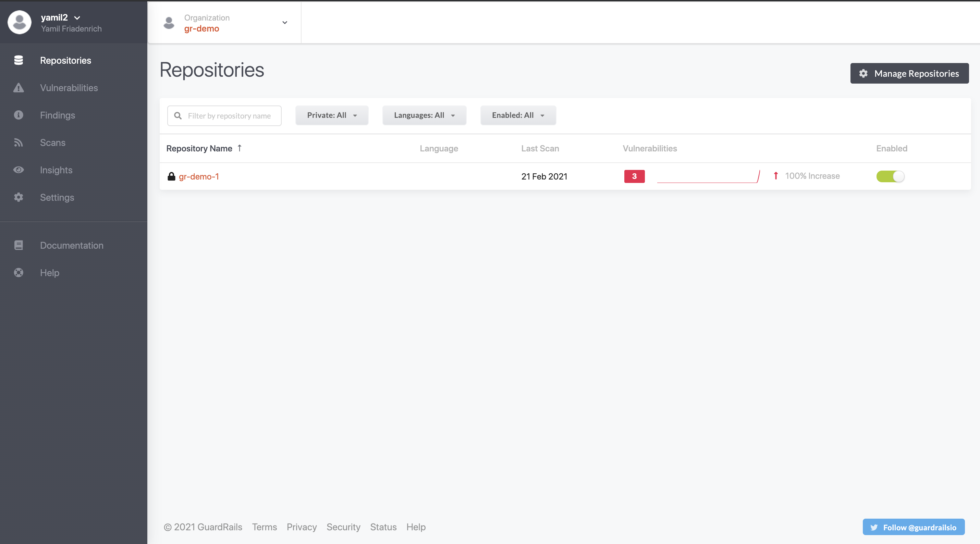The height and width of the screenshot is (544, 980).
Task: Click the gear icon on Manage Repositories
Action: (x=863, y=73)
